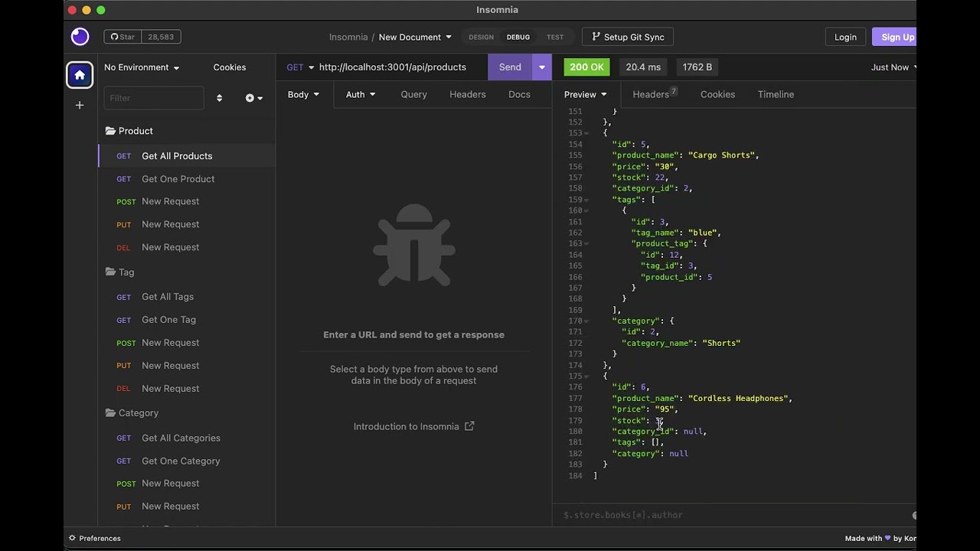The width and height of the screenshot is (980, 551).
Task: Click the sort order arrows icon
Action: point(219,98)
